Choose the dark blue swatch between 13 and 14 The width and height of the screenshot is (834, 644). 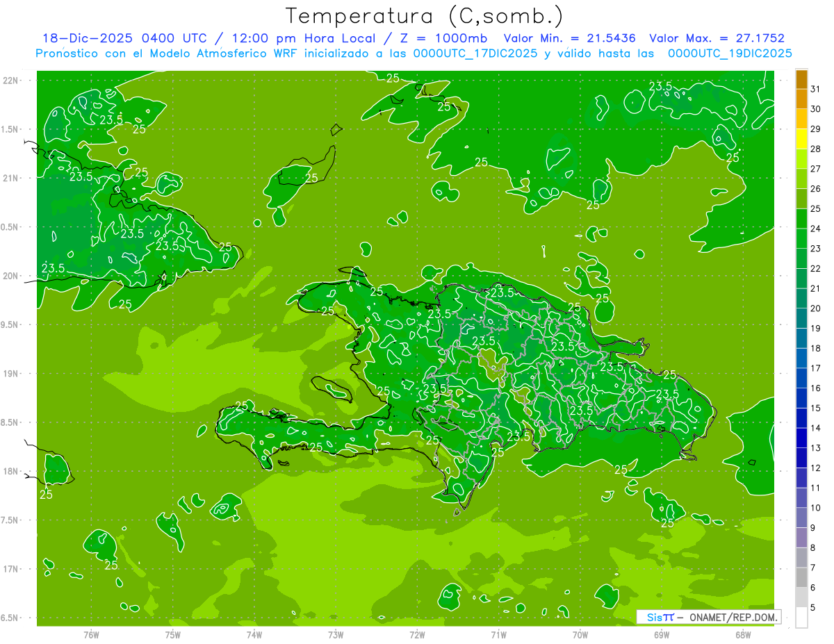(x=801, y=438)
